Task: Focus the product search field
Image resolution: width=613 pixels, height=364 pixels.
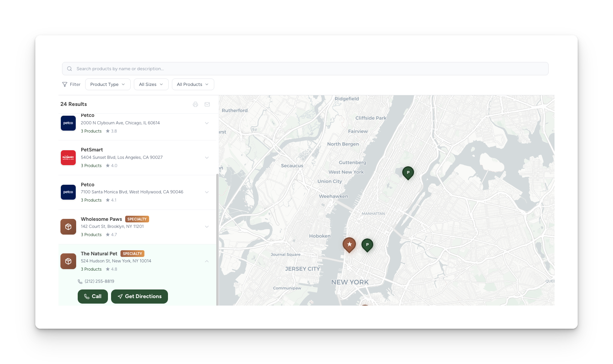Action: tap(305, 69)
